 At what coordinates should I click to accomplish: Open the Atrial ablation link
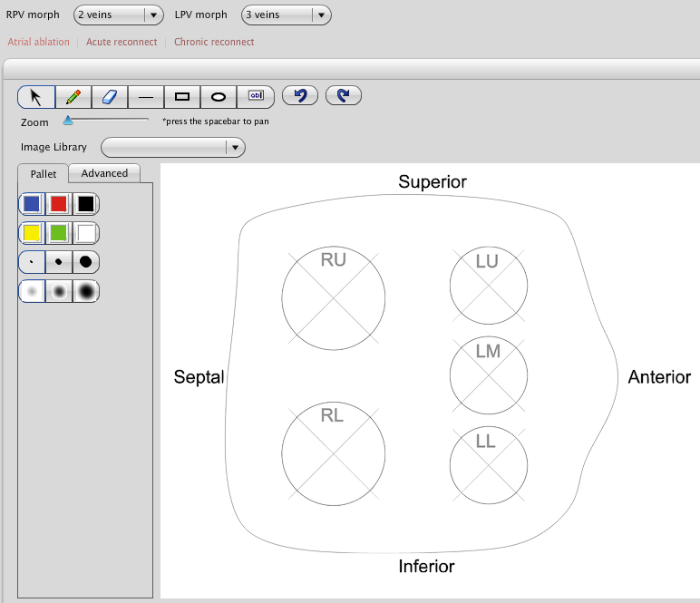38,42
